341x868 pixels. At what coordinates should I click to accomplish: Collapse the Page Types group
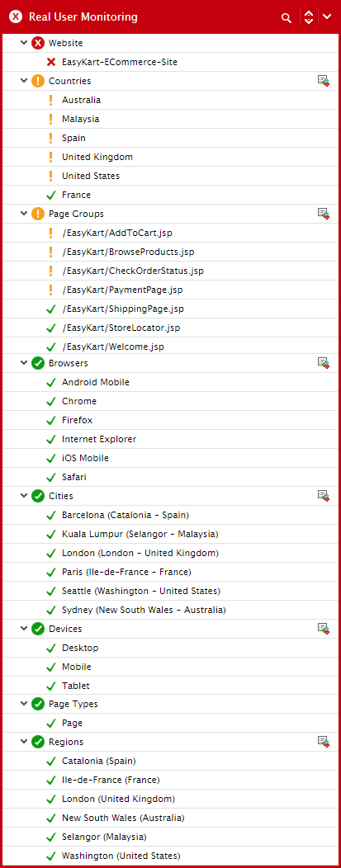click(x=24, y=704)
